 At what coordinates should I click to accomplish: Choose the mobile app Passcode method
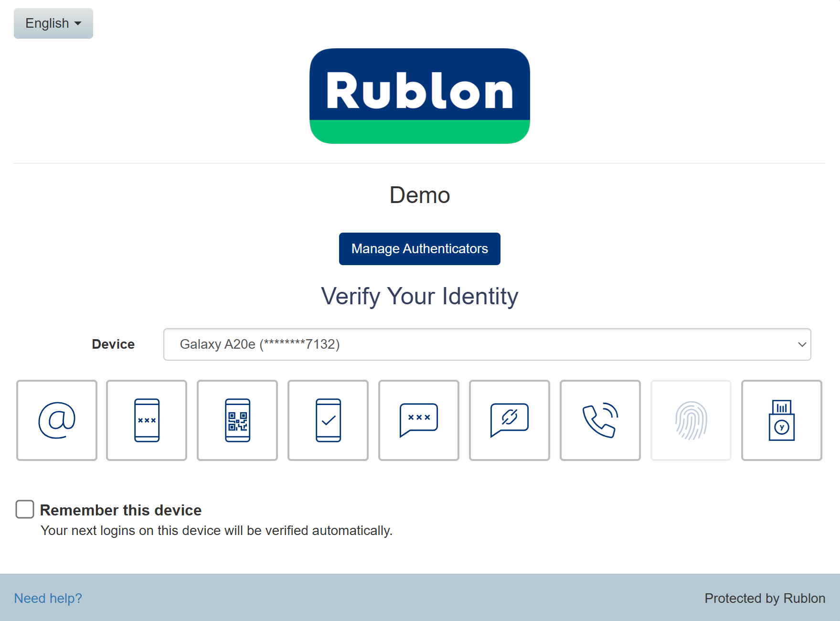click(x=147, y=420)
